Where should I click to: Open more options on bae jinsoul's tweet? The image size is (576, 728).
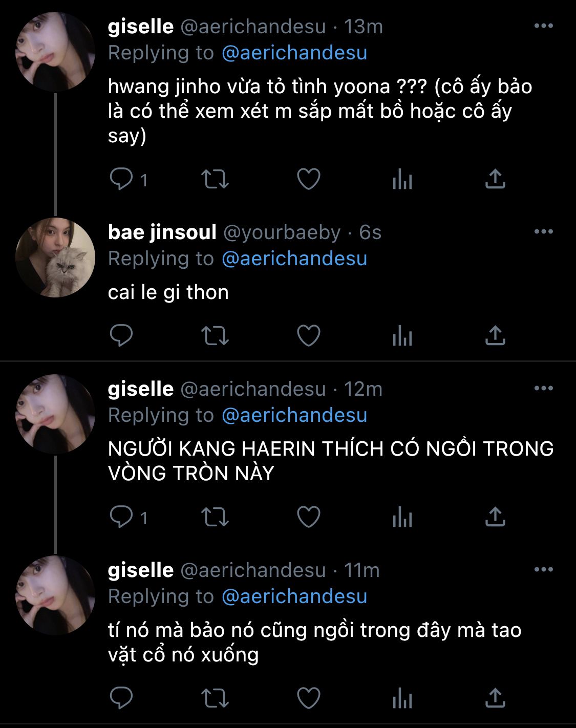(543, 232)
